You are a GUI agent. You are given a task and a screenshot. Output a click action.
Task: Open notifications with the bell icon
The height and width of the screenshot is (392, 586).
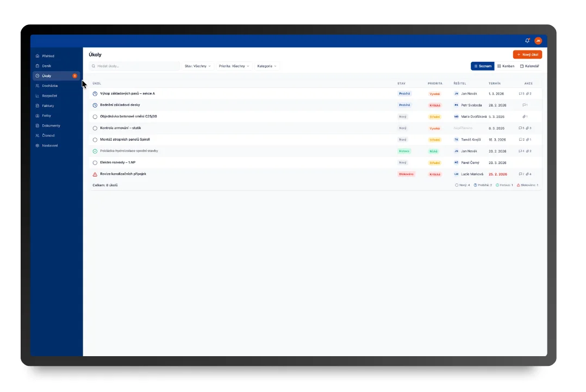point(527,41)
